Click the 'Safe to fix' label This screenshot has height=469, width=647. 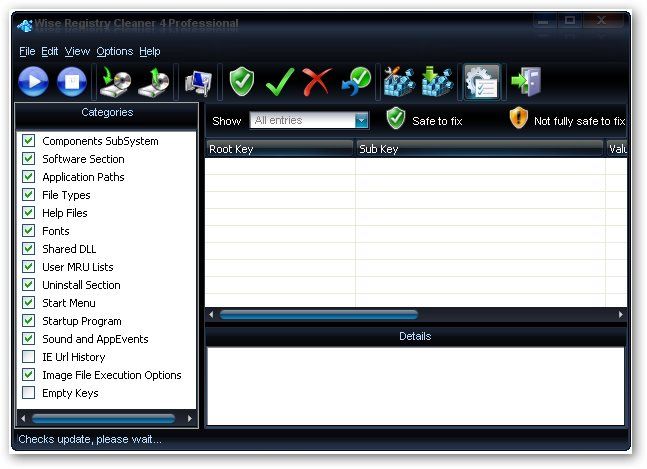[437, 121]
